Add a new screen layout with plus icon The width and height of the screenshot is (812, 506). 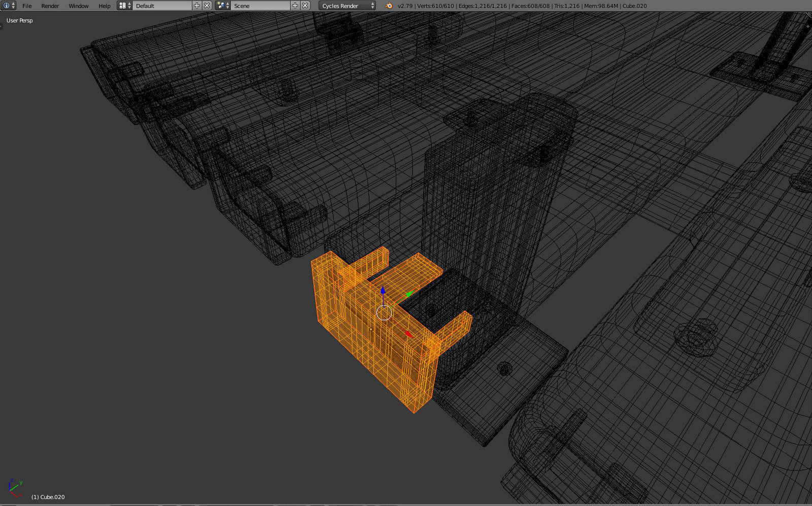[x=197, y=6]
